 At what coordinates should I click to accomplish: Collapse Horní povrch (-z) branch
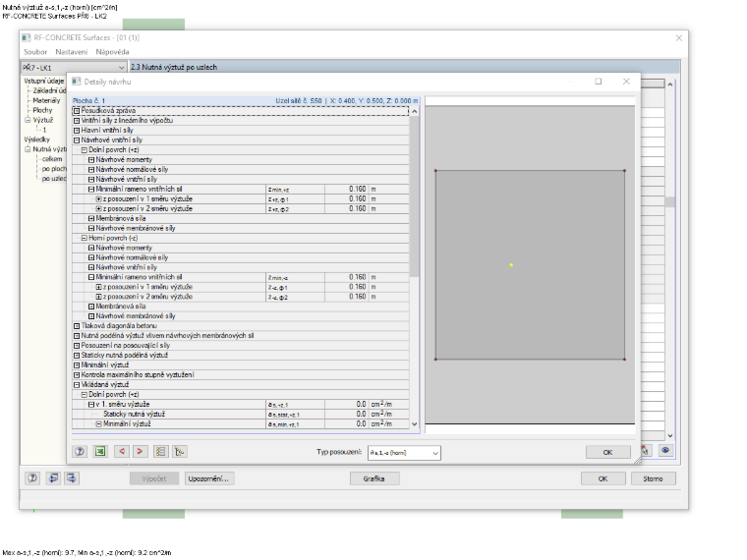tap(84, 238)
